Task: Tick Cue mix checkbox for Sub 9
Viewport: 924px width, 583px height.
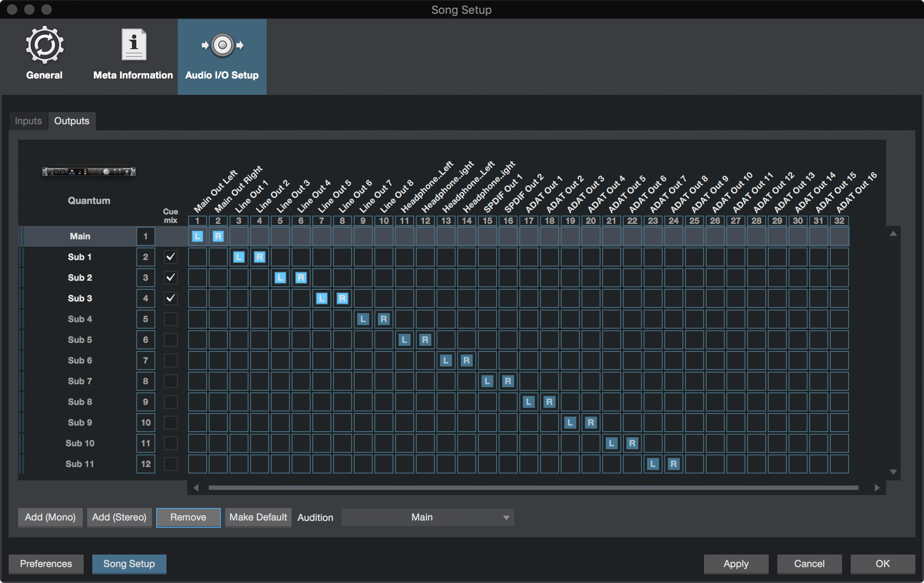Action: coord(171,423)
